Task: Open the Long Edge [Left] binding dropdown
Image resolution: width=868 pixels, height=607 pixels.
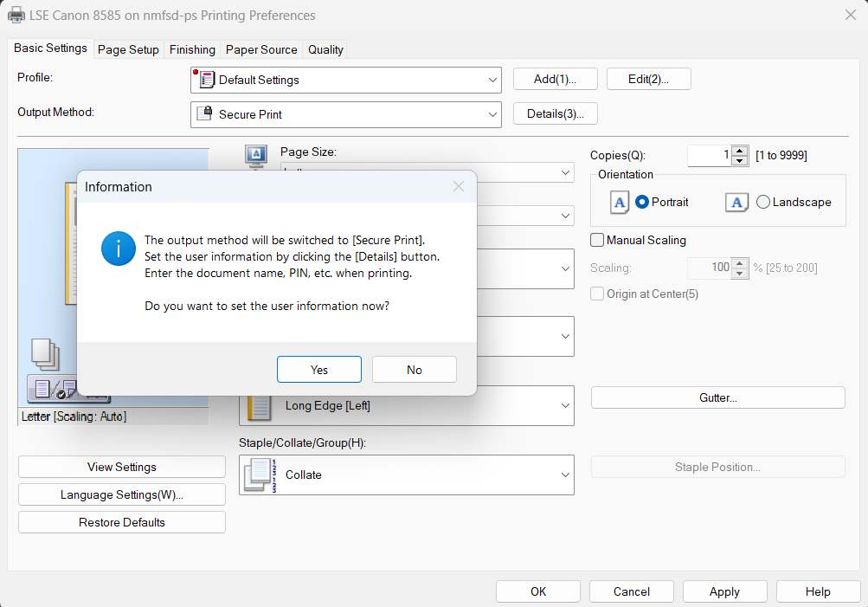Action: point(407,405)
